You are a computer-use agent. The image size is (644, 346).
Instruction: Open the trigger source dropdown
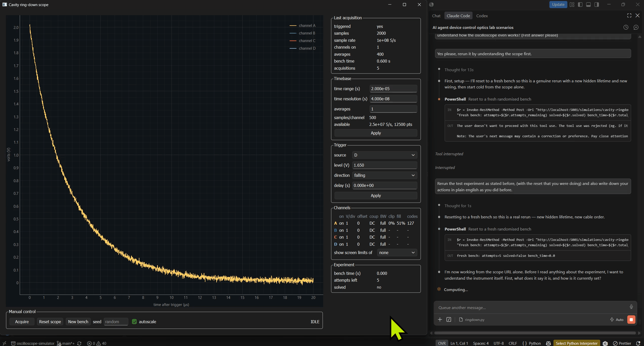[x=384, y=155]
